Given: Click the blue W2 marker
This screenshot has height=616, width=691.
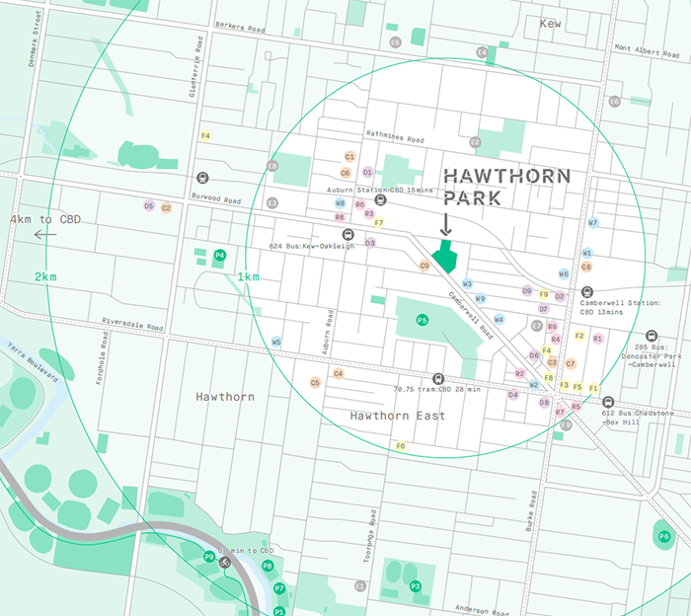Looking at the screenshot, I should coord(534,384).
